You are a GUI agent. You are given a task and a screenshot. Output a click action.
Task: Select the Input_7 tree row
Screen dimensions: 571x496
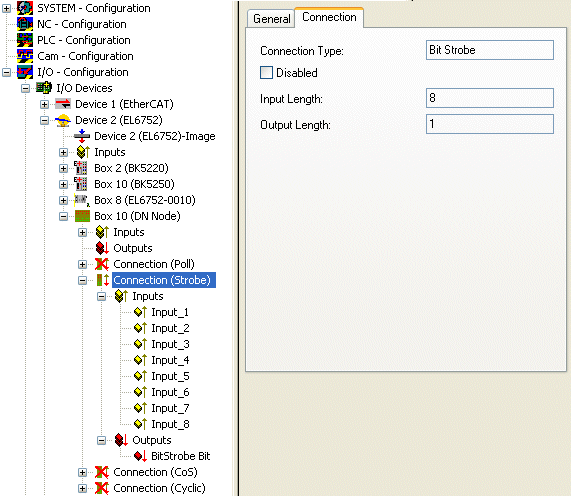(170, 408)
